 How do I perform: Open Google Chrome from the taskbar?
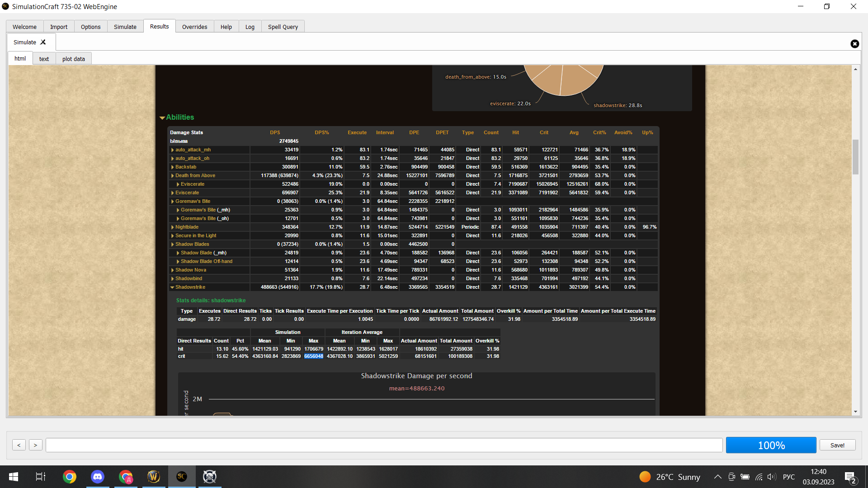click(70, 477)
